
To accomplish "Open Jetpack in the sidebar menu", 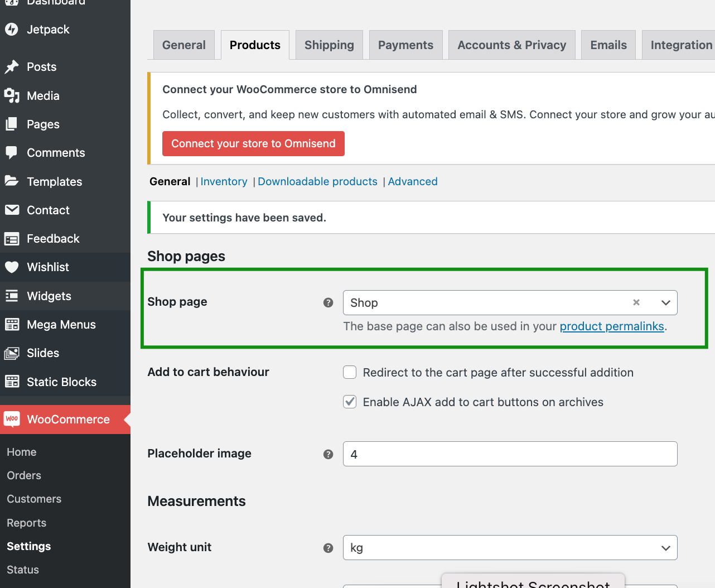I will [65, 29].
